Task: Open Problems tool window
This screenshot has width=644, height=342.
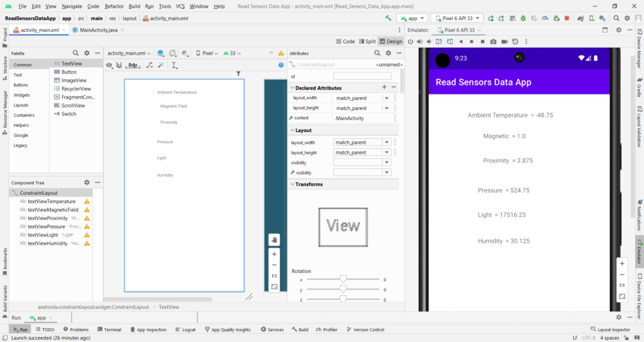Action: tap(76, 329)
